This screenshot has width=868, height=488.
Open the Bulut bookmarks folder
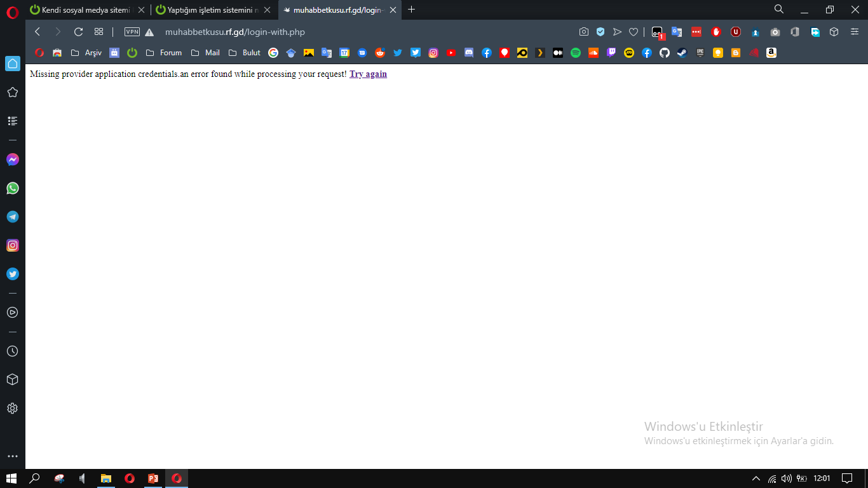pyautogui.click(x=244, y=53)
